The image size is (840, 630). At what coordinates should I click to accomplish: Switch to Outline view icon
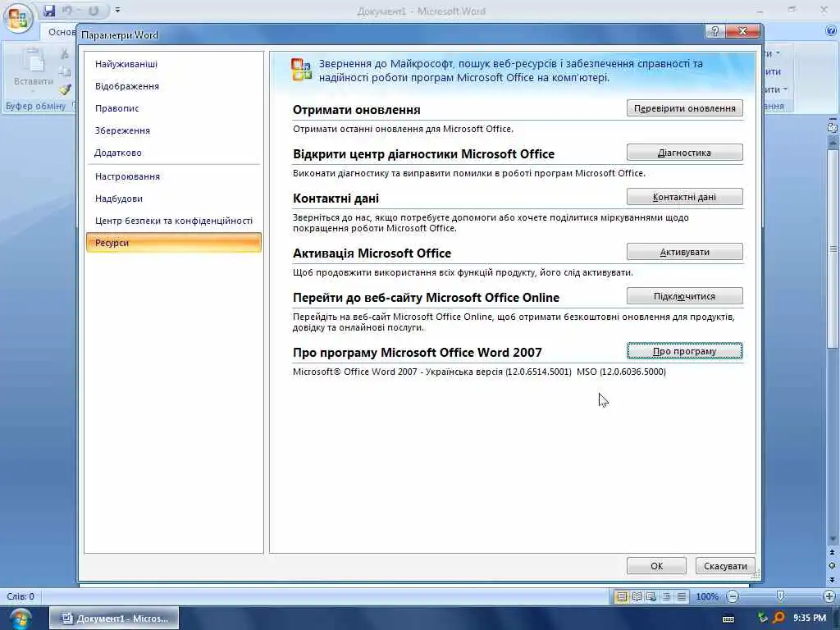[x=666, y=596]
